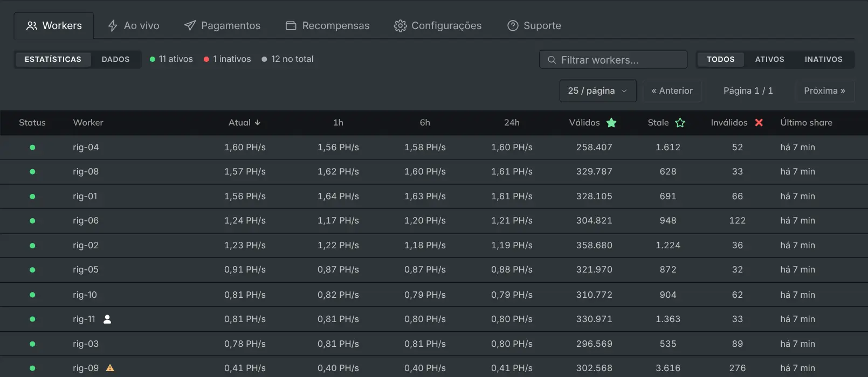This screenshot has height=377, width=868.
Task: Sort by 1h column header
Action: 338,123
